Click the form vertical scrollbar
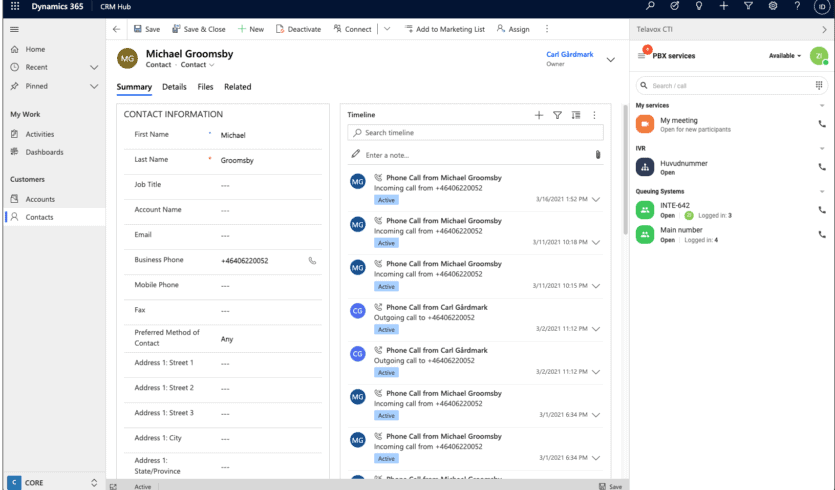The image size is (835, 490). [x=625, y=170]
